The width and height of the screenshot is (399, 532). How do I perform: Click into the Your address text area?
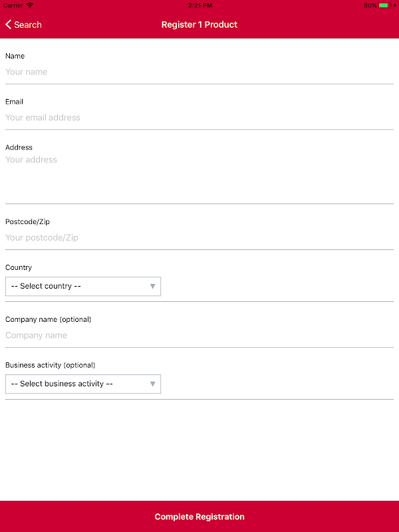[199, 176]
